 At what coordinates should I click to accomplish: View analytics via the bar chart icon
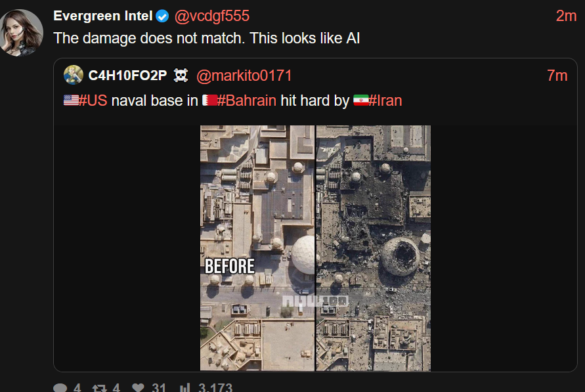click(x=185, y=388)
